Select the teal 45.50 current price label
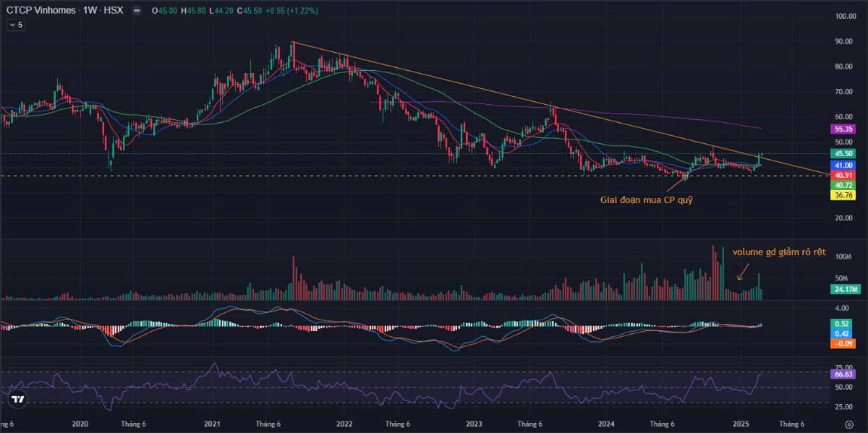 click(843, 154)
